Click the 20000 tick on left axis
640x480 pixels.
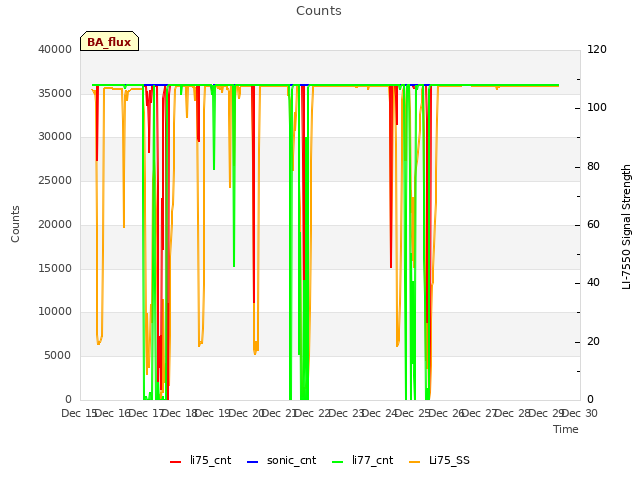coord(55,224)
